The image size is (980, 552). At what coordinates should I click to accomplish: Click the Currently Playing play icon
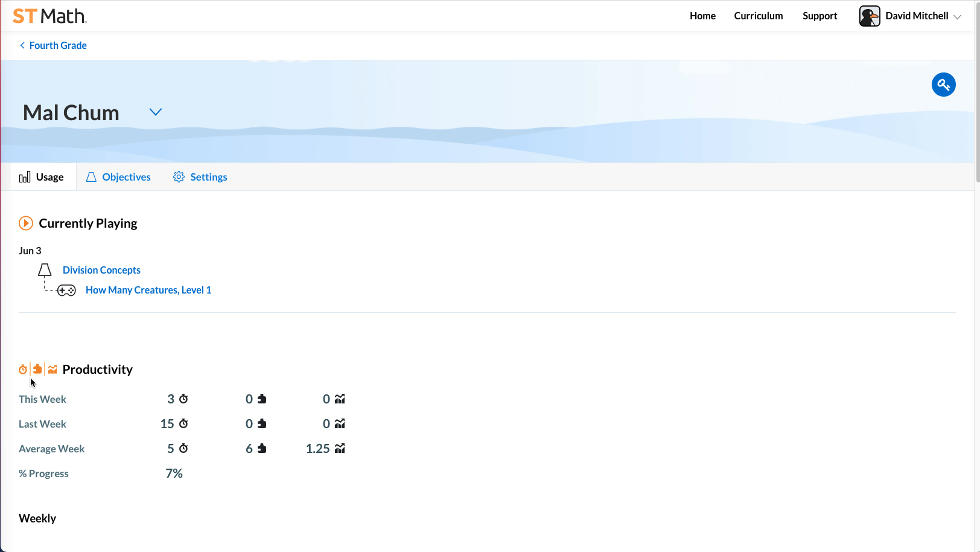pyautogui.click(x=26, y=223)
